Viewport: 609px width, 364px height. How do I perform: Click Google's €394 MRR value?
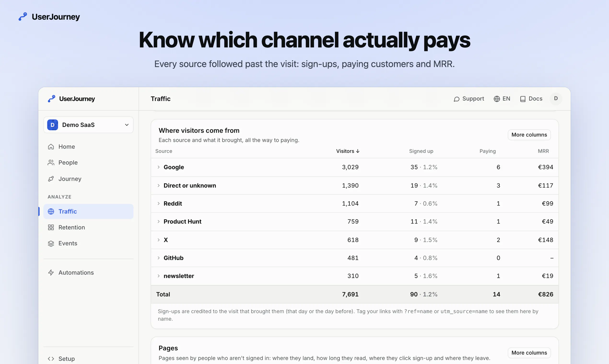tap(546, 167)
